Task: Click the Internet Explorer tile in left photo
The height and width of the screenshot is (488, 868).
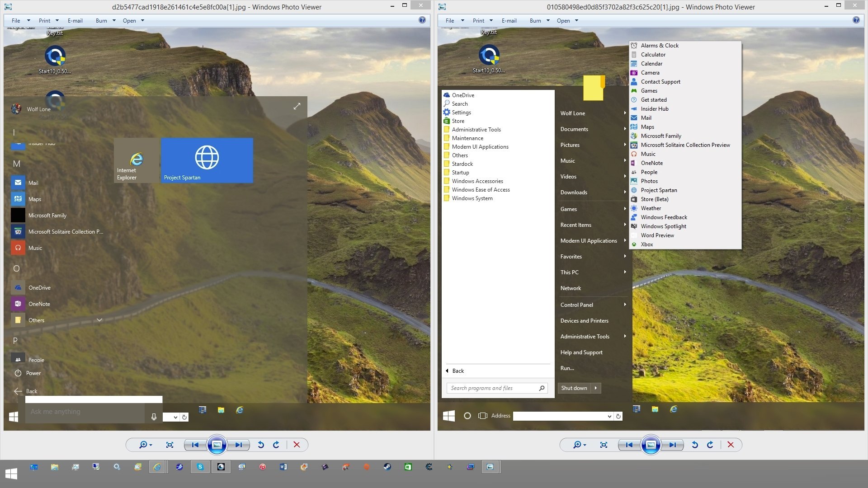Action: click(137, 160)
